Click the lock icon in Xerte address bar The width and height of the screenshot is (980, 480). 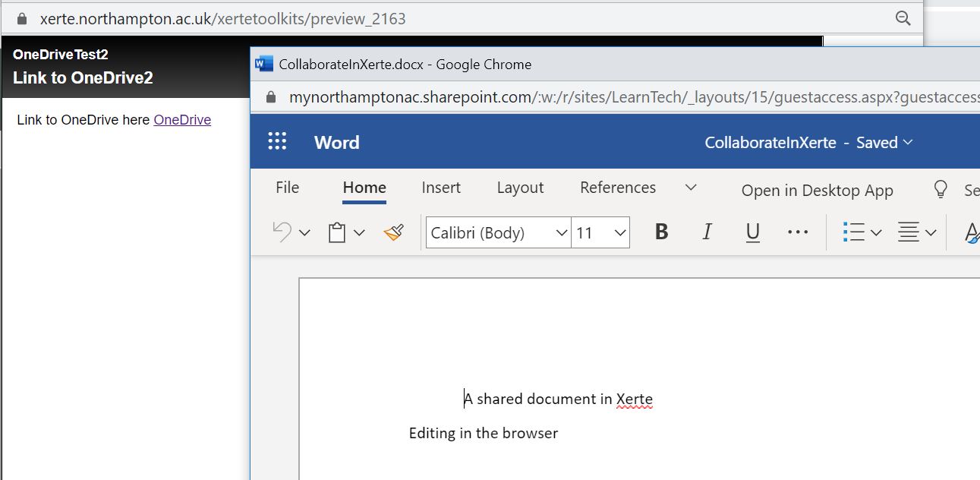click(x=22, y=18)
